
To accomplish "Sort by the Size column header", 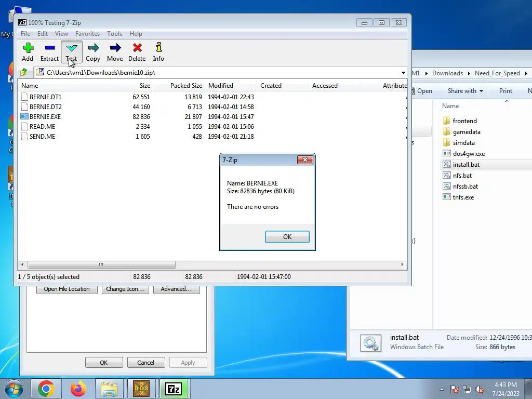I will point(127,86).
